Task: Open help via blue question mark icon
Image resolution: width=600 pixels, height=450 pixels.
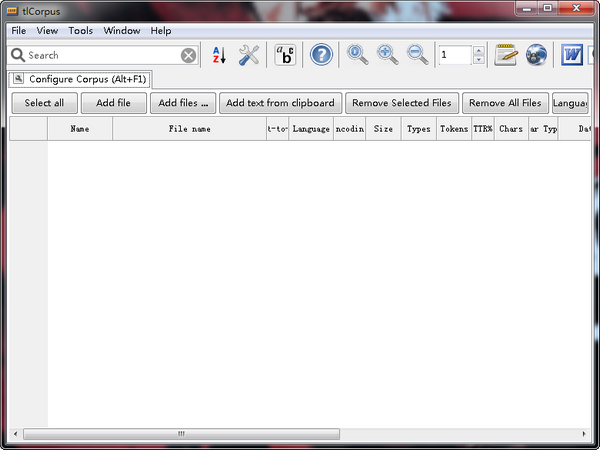Action: [321, 55]
